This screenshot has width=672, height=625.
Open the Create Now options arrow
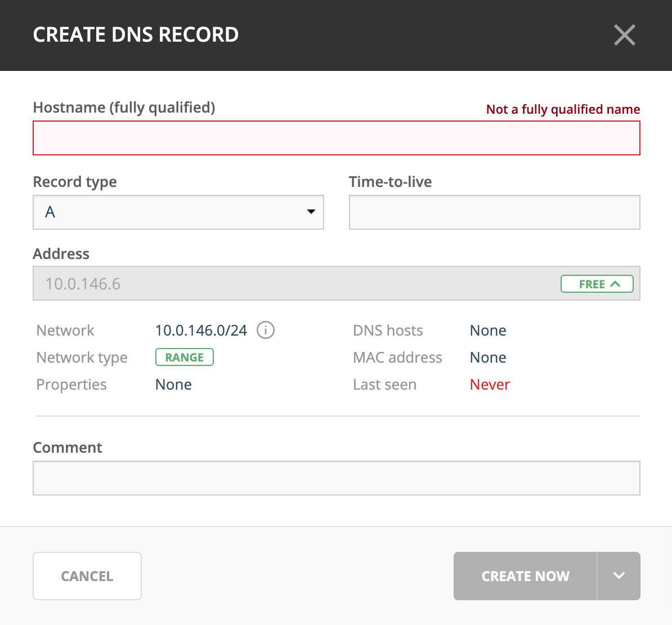point(619,575)
